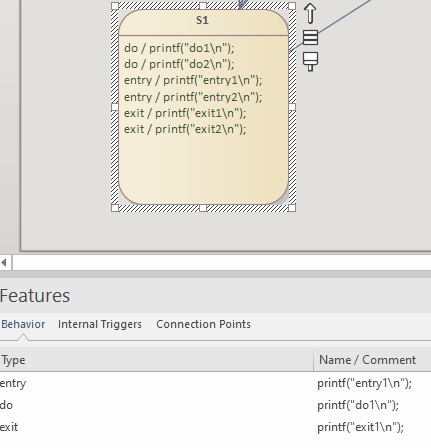
Task: Open the features list icon next to S1
Action: pos(310,37)
